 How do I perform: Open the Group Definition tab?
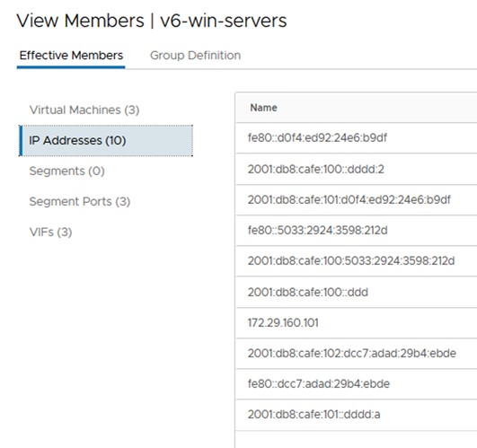[195, 56]
